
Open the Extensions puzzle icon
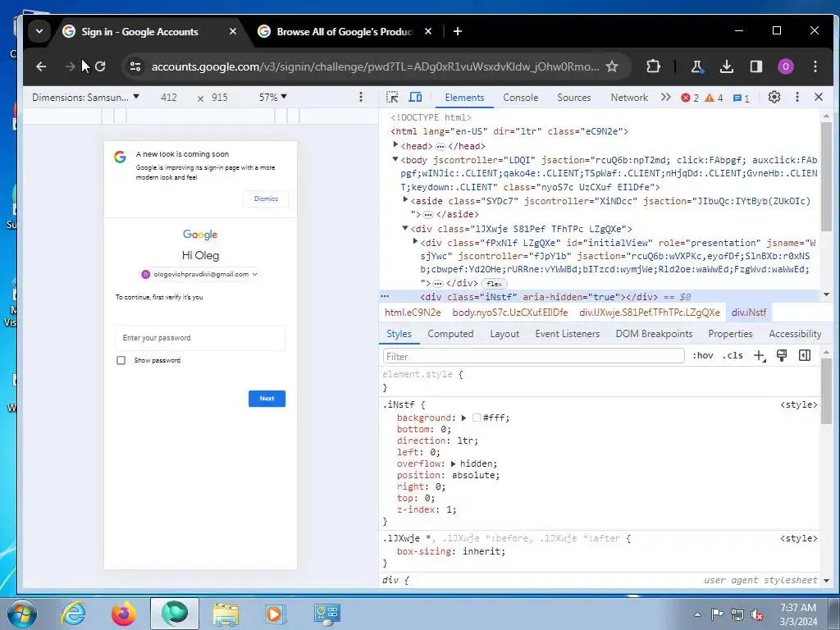pyautogui.click(x=653, y=66)
